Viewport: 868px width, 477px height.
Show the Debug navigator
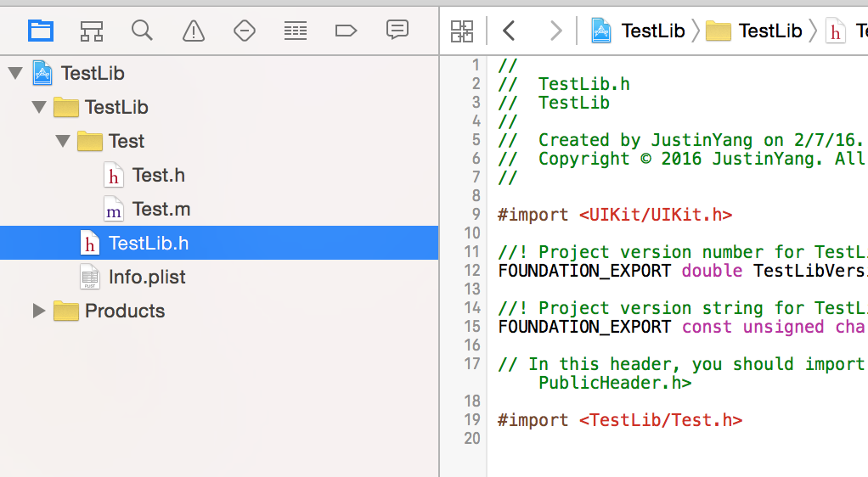click(x=295, y=31)
